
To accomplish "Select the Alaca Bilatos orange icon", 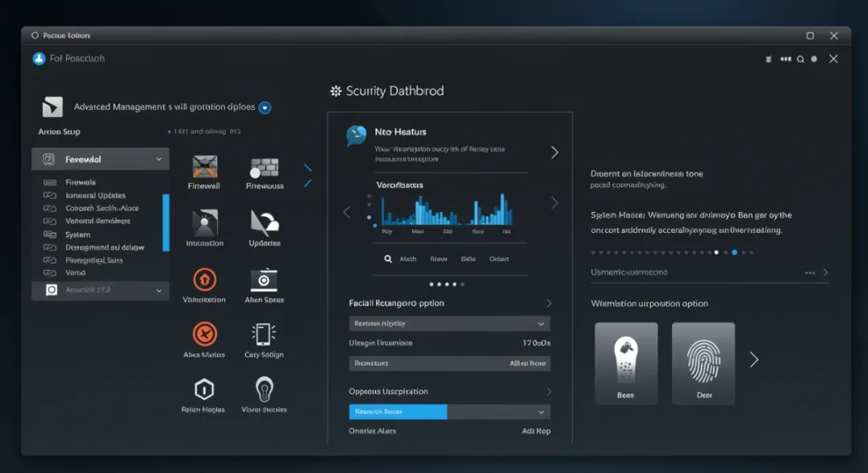I will pos(205,333).
